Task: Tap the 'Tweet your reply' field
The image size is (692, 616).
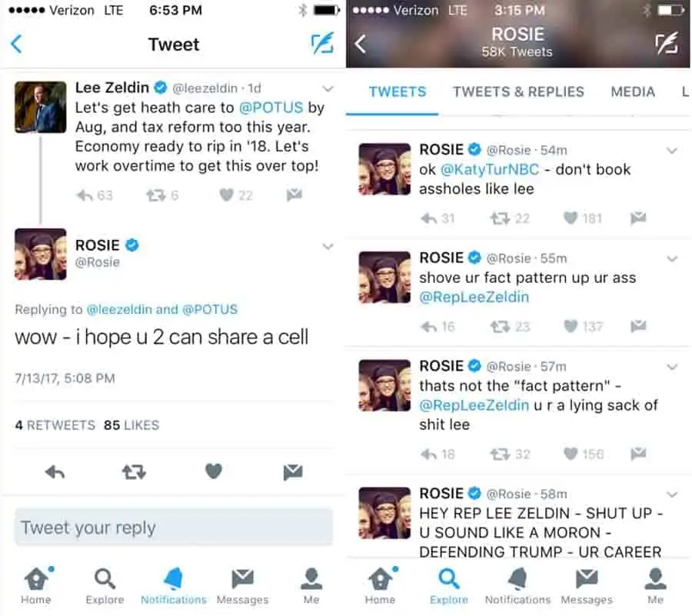Action: [x=174, y=528]
